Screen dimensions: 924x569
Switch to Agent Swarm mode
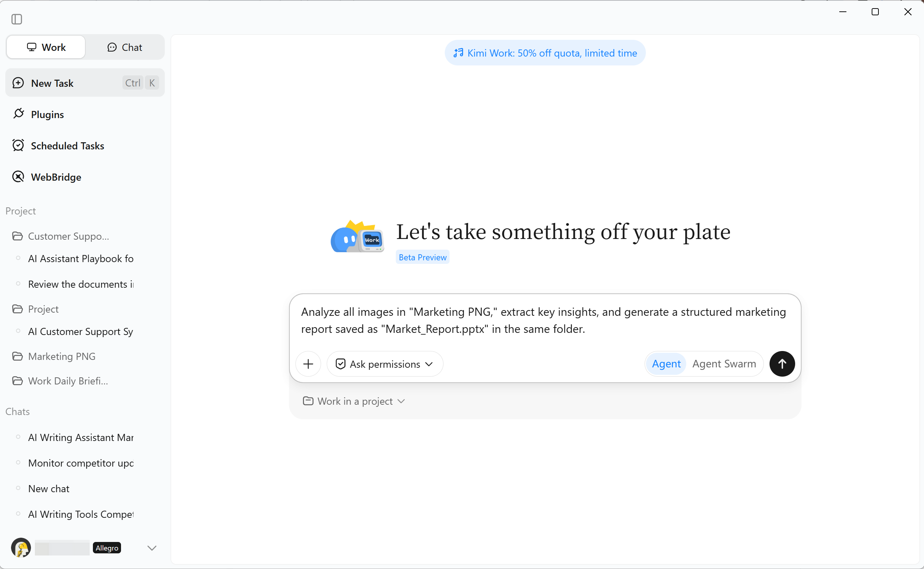(x=724, y=363)
